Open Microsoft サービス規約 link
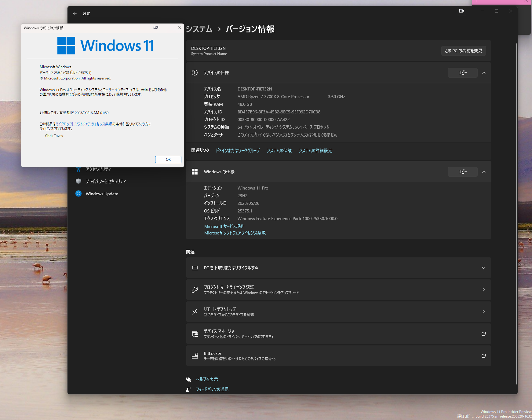This screenshot has height=420, width=532. coord(224,227)
